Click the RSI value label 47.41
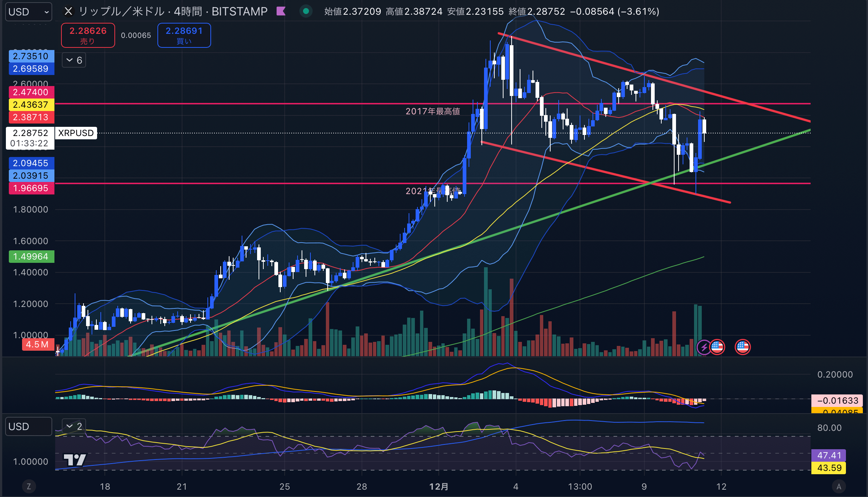 point(829,455)
